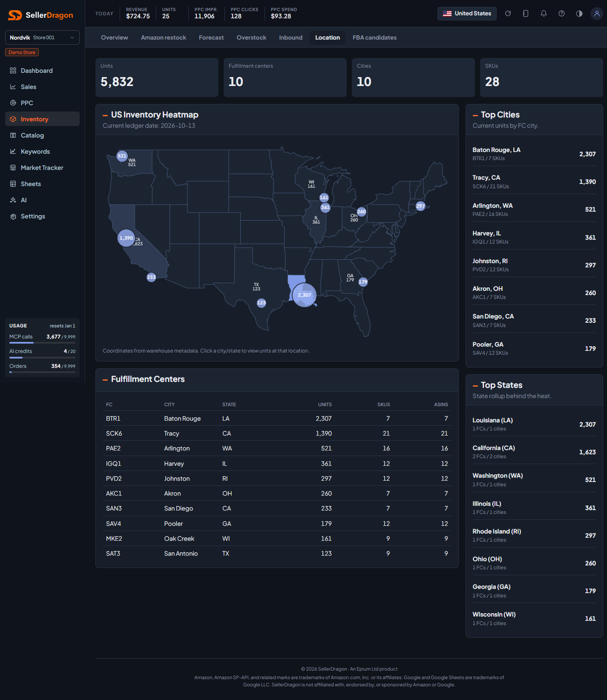Select Wisconsin (WI) in Top States
Image resolution: width=607 pixels, height=700 pixels.
pyautogui.click(x=534, y=618)
